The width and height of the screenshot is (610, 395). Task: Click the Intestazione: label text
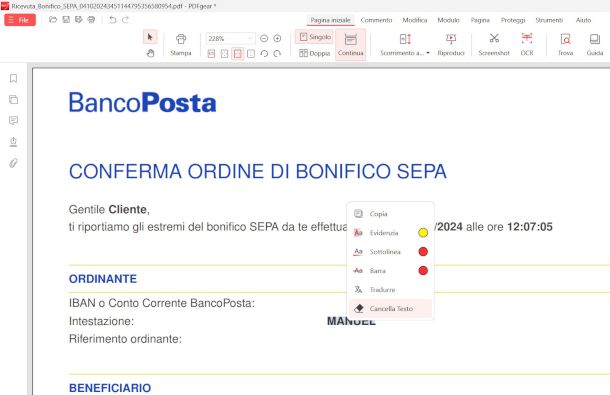coord(101,321)
